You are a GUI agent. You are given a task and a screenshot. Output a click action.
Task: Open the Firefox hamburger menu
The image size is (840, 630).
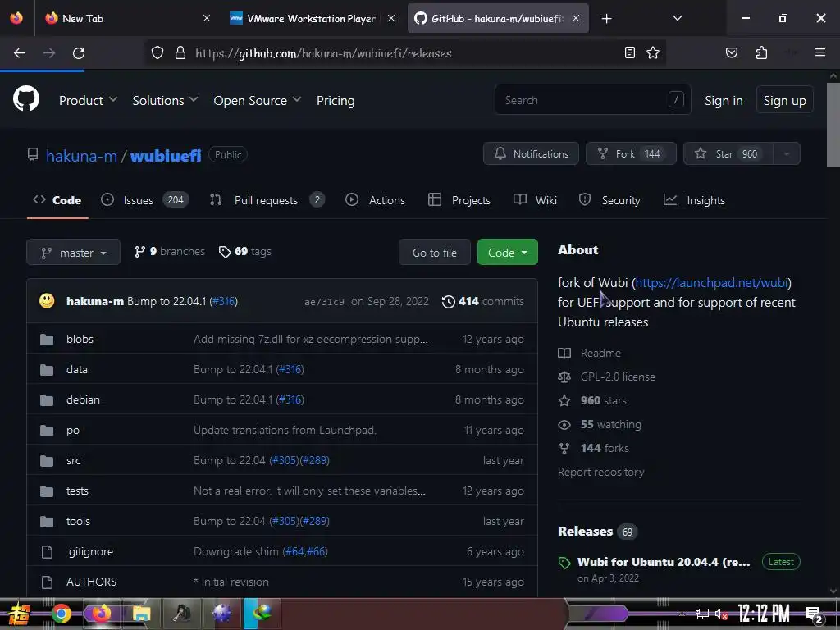[820, 52]
